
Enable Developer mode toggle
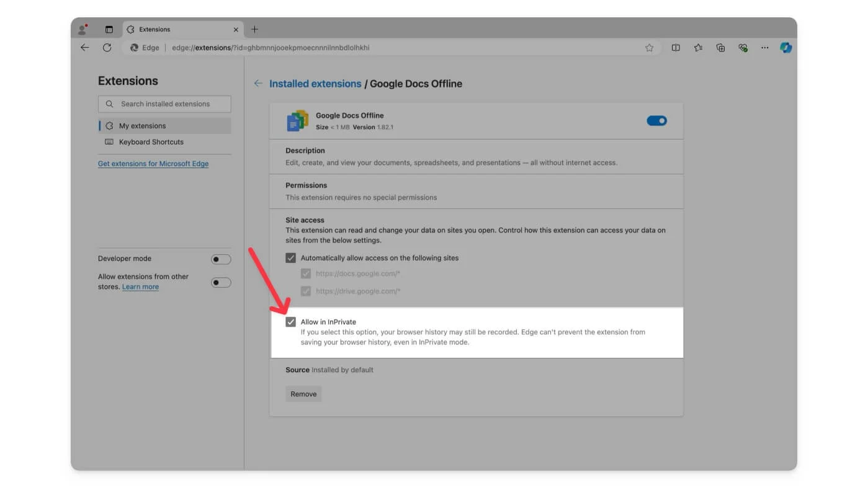[x=220, y=259]
